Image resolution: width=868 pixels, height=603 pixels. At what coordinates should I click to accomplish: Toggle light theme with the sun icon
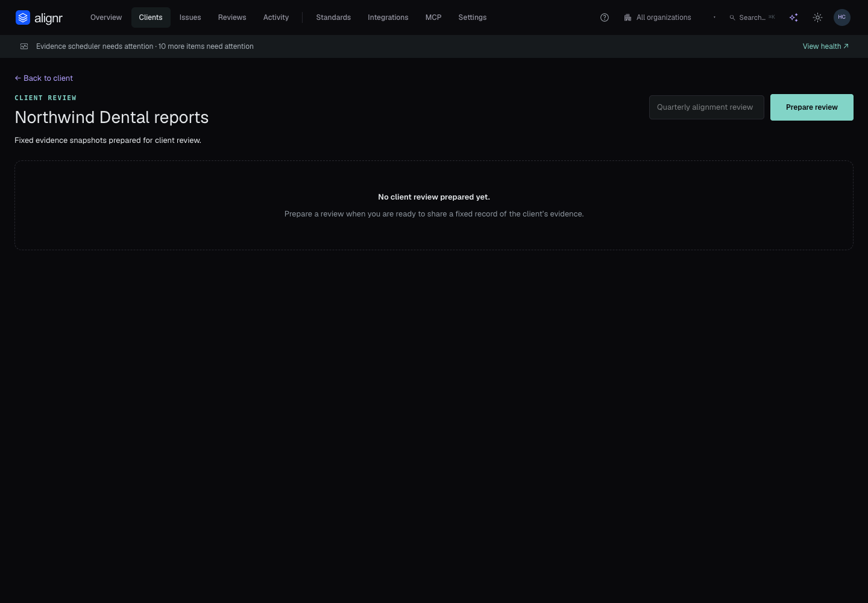[x=817, y=17]
